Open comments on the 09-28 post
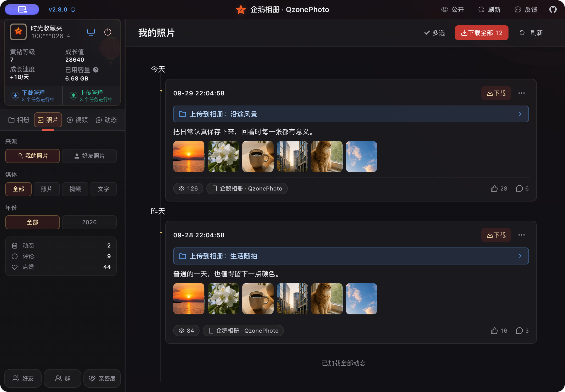 pyautogui.click(x=522, y=331)
